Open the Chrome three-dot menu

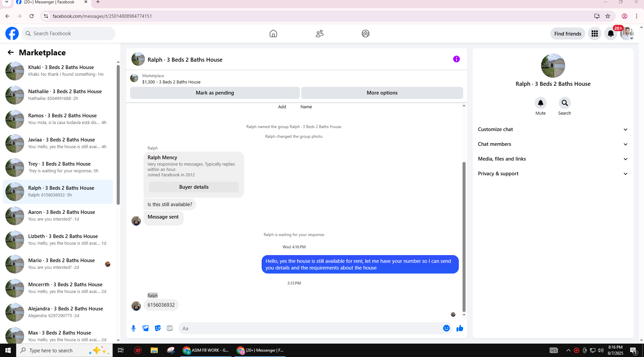[637, 16]
